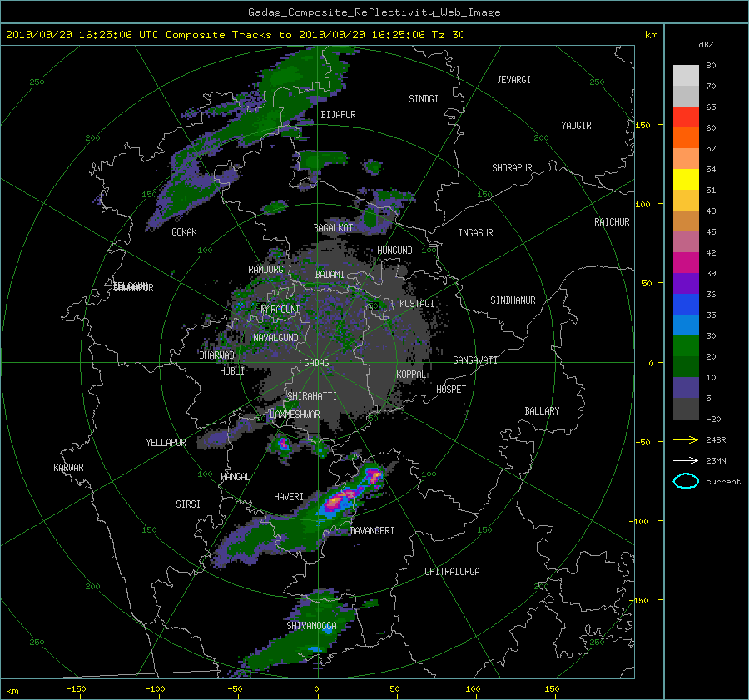Click the GADAG radar center label
Viewport: 749px width, 700px height.
(x=316, y=363)
